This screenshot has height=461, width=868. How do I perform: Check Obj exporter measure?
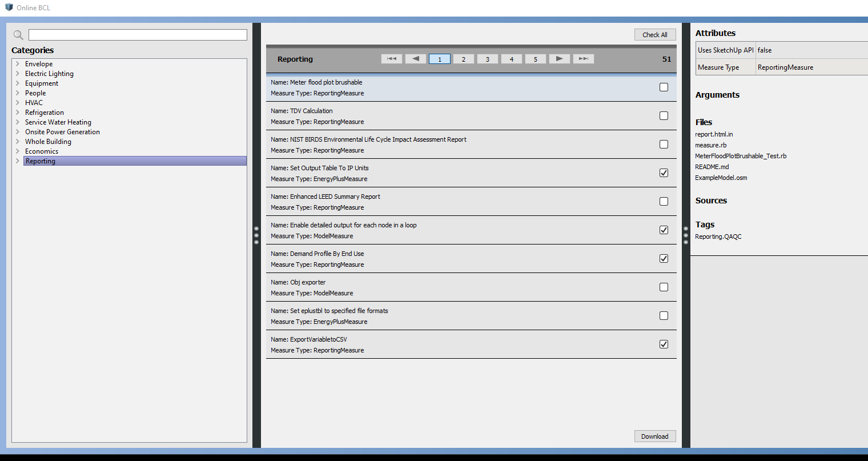point(664,287)
